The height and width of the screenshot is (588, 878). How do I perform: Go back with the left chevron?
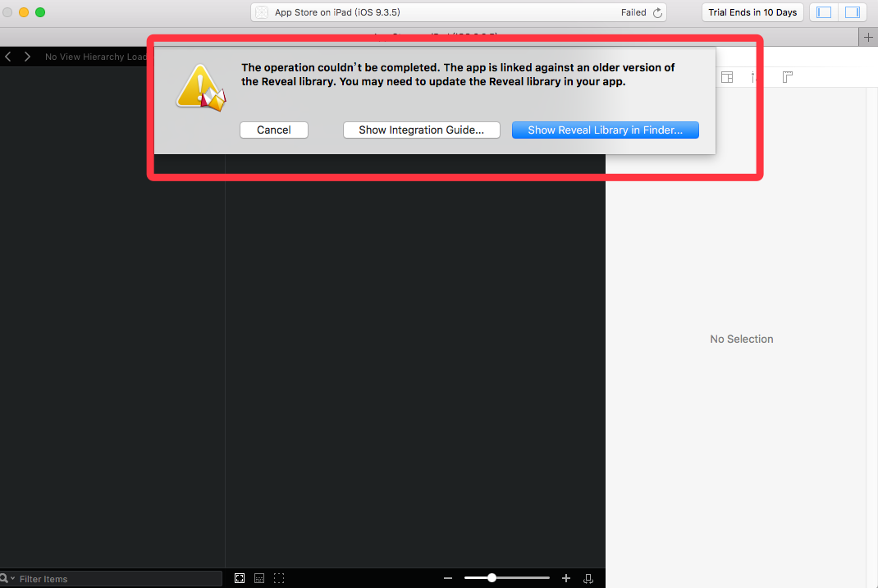(8, 57)
